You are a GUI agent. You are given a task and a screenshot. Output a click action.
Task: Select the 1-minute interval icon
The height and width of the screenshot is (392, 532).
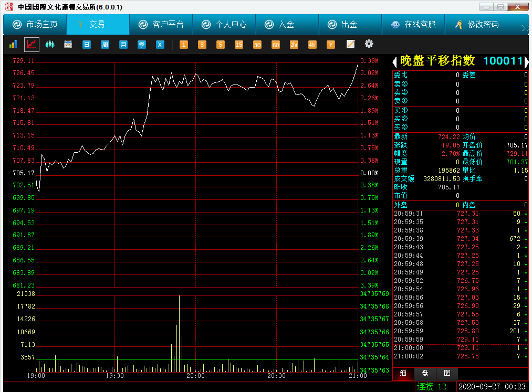point(184,45)
